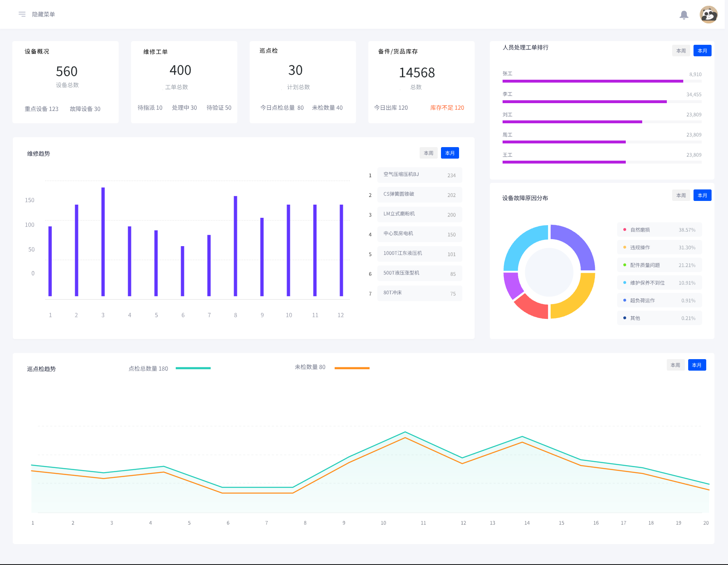Click the hamburger hide-menu icon
Viewport: 728px width, 565px height.
[x=22, y=14]
